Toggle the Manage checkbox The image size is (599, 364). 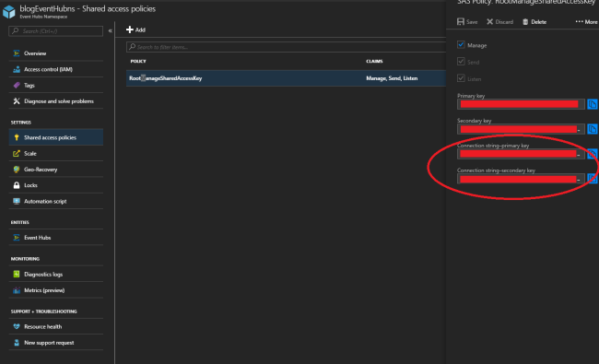click(461, 45)
